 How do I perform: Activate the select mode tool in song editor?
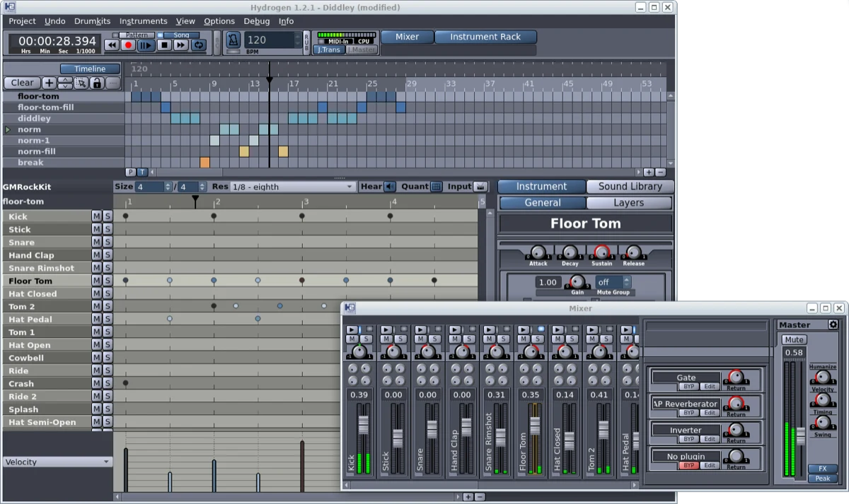(x=81, y=83)
